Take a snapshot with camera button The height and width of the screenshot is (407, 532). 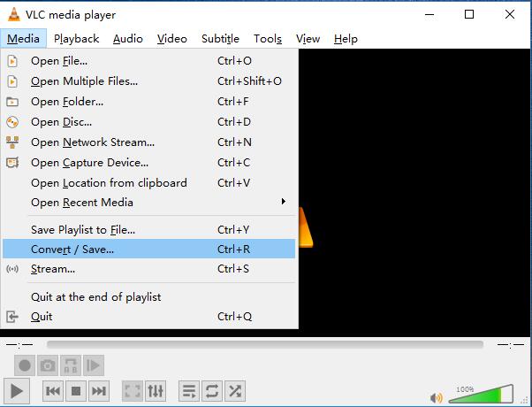coord(48,365)
